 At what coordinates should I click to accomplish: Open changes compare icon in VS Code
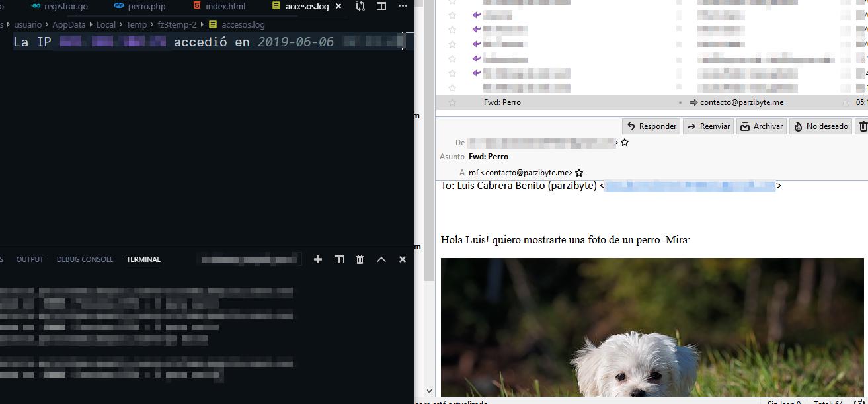tap(360, 6)
